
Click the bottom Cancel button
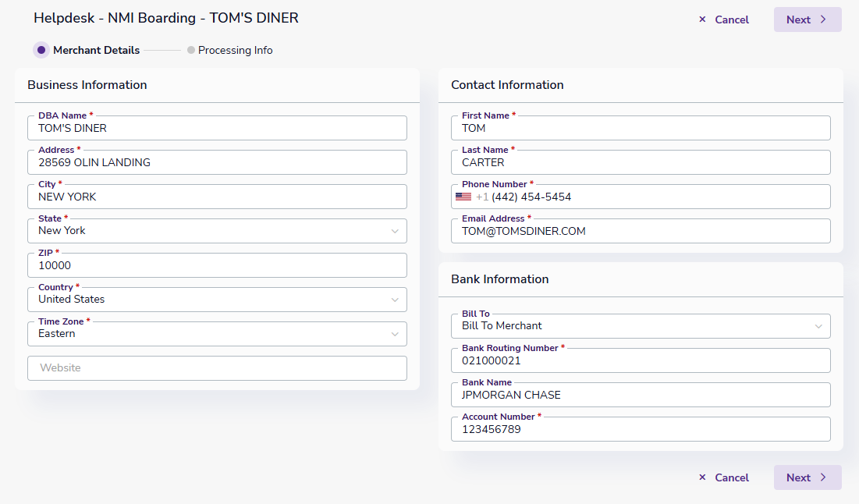coord(724,477)
